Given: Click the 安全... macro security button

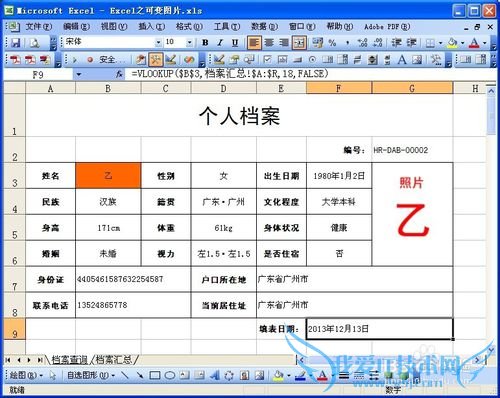Looking at the screenshot, I should (112, 60).
